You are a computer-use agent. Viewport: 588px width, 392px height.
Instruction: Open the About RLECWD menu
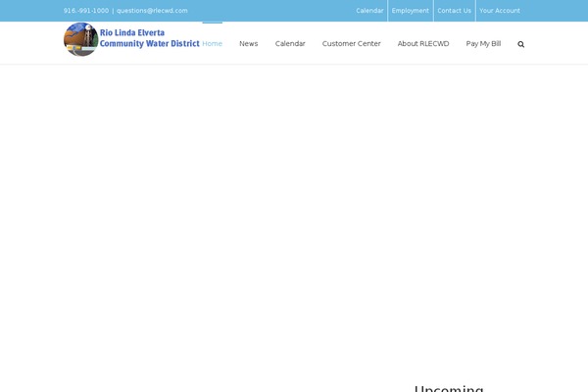(x=423, y=43)
